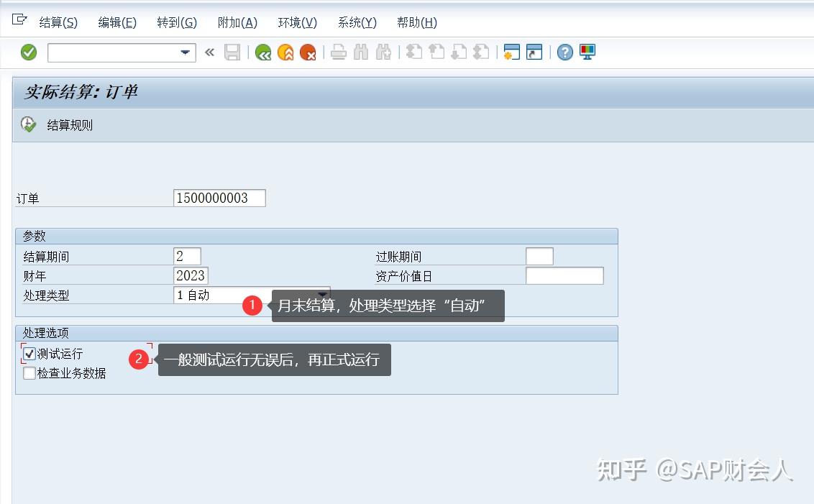Click the Print icon

pos(338,52)
